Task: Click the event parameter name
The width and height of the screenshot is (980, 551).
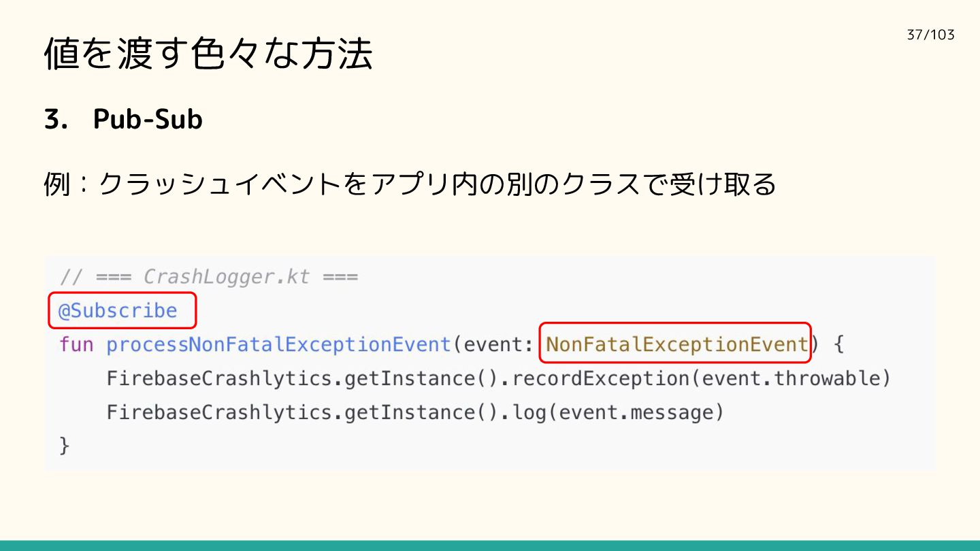Action: pos(493,345)
